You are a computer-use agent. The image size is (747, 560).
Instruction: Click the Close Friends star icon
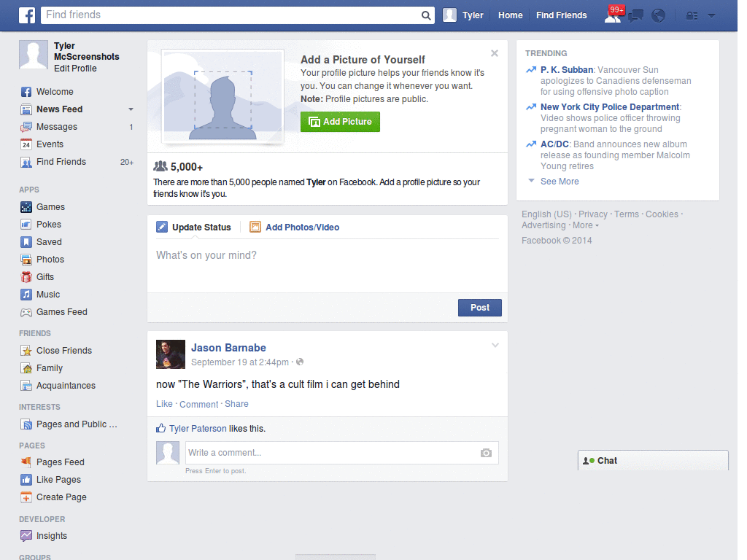pos(26,351)
